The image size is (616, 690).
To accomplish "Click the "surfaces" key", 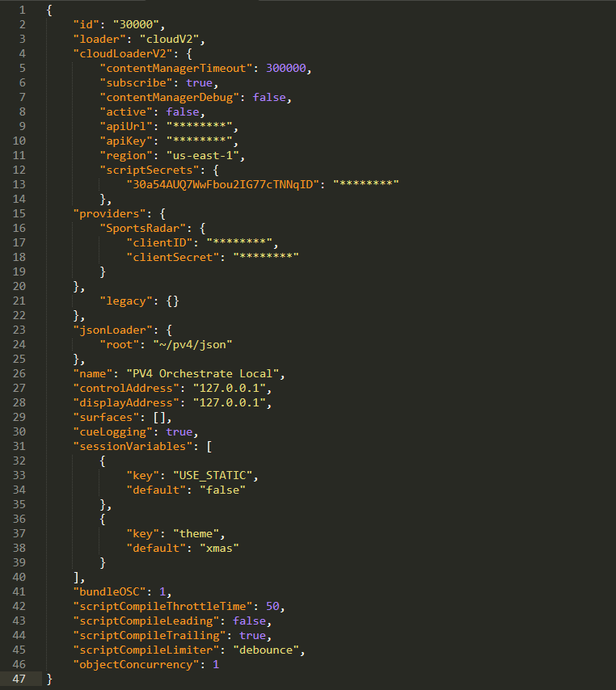I will [106, 417].
